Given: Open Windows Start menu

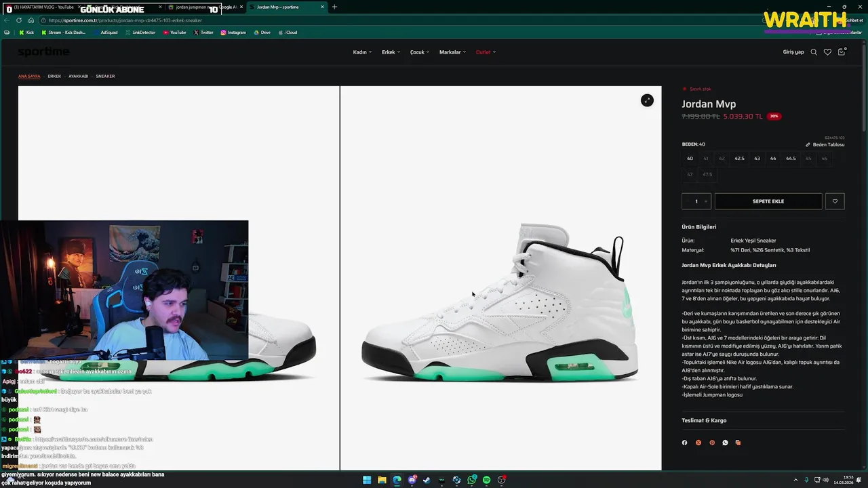Looking at the screenshot, I should (x=367, y=480).
